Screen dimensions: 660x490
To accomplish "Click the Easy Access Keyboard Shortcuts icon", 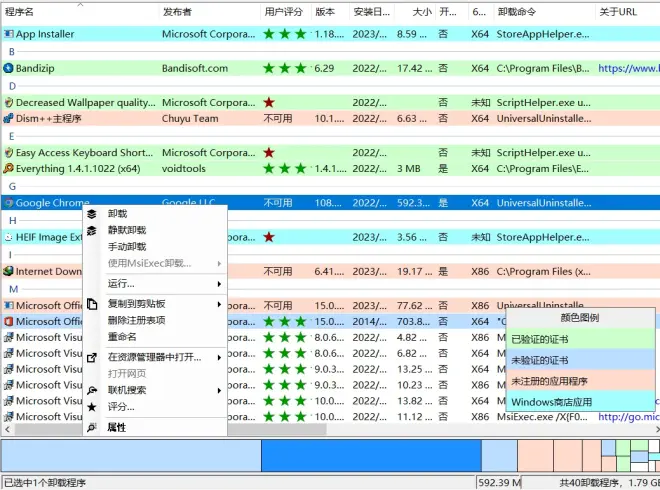I will (x=8, y=152).
